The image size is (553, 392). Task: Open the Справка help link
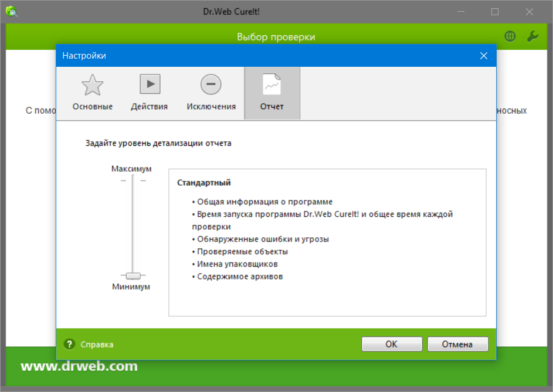pyautogui.click(x=97, y=345)
